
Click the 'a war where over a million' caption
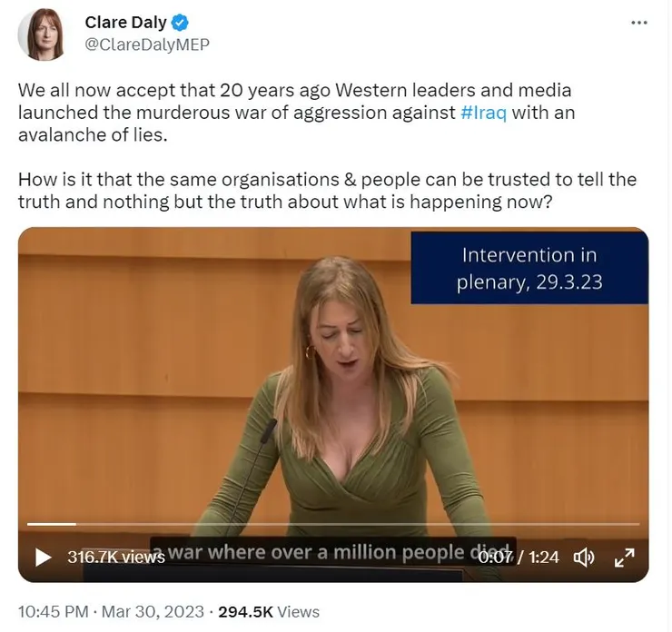pos(332,552)
